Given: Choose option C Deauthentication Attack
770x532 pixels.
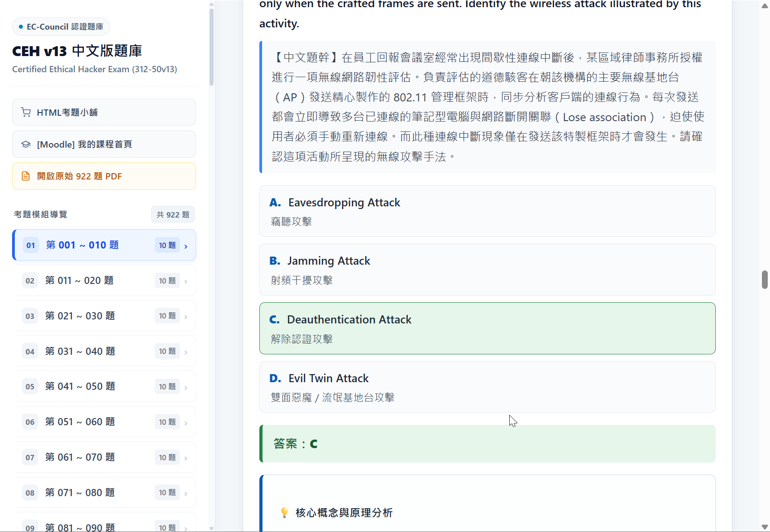Looking at the screenshot, I should coord(487,328).
